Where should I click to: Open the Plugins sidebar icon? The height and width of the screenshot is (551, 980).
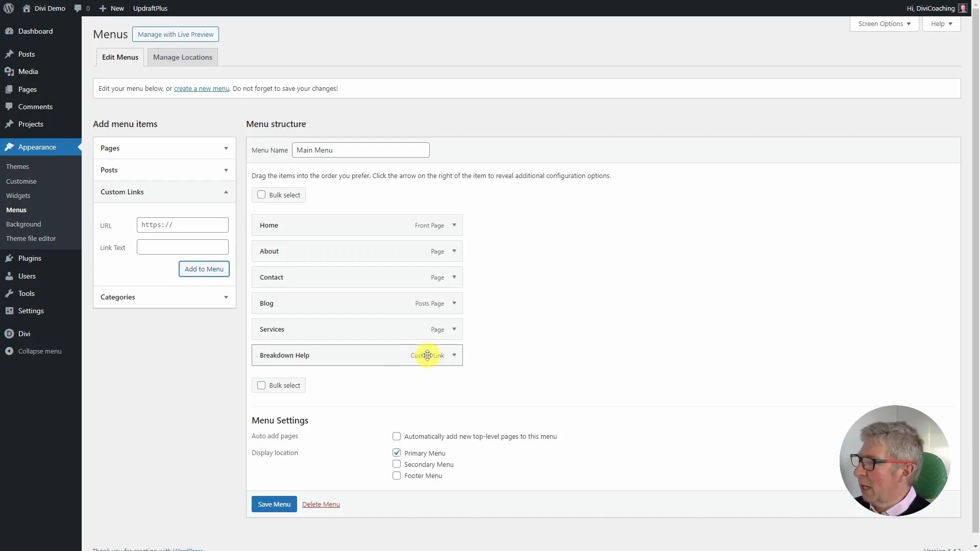click(9, 258)
